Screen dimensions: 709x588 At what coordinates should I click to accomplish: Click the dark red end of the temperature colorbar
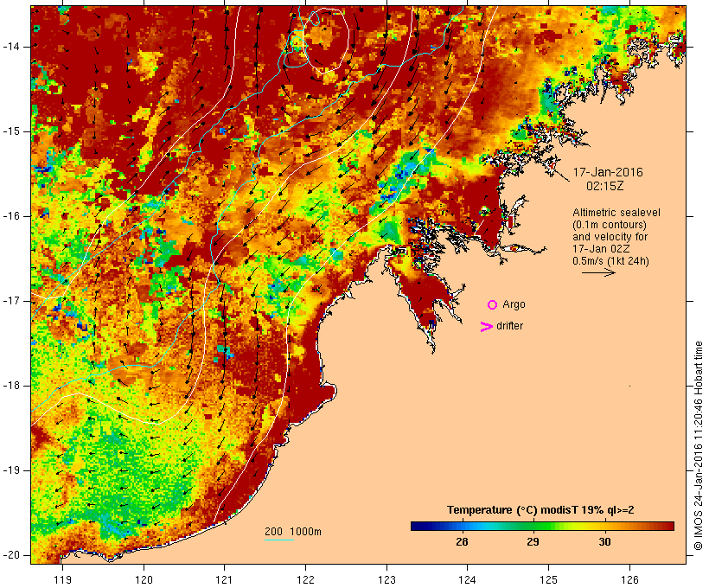pyautogui.click(x=668, y=526)
